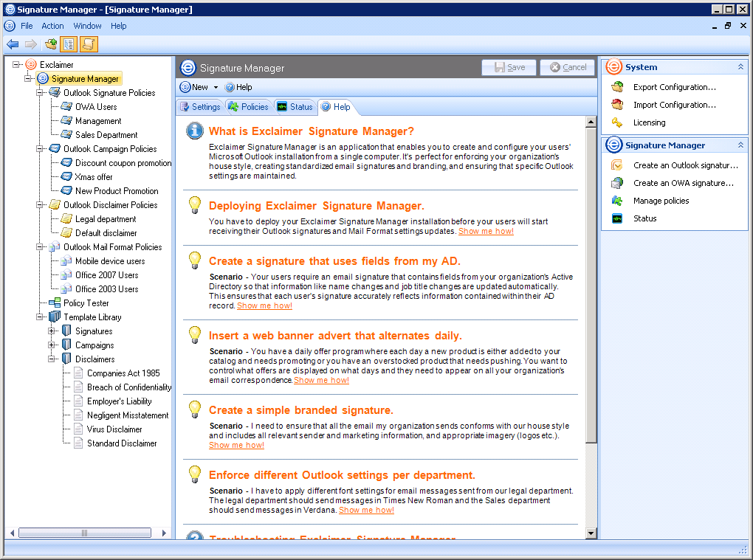Click the Help question mark toolbar icon
The width and height of the screenshot is (753, 560).
pos(230,87)
